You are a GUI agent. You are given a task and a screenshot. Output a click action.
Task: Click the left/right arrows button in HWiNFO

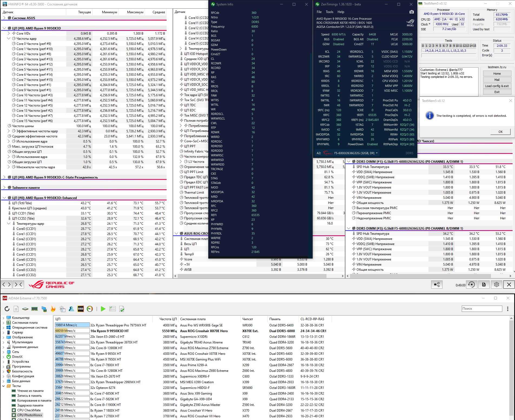point(6,285)
